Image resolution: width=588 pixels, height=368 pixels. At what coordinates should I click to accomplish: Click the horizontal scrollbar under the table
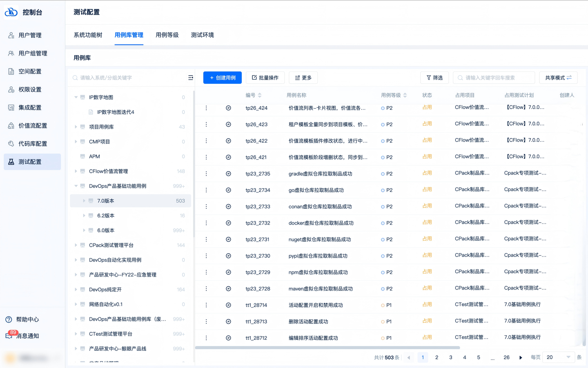pyautogui.click(x=327, y=348)
